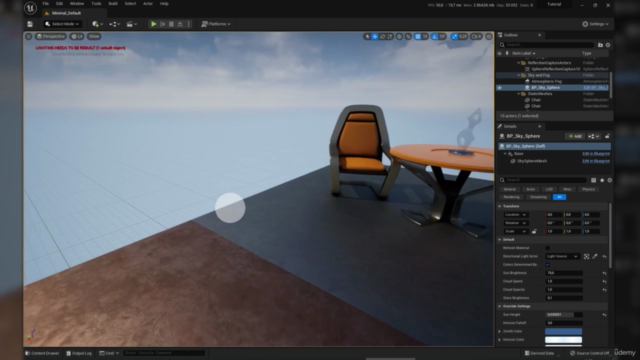Start Play in Editor
This screenshot has width=640, height=360.
click(153, 24)
